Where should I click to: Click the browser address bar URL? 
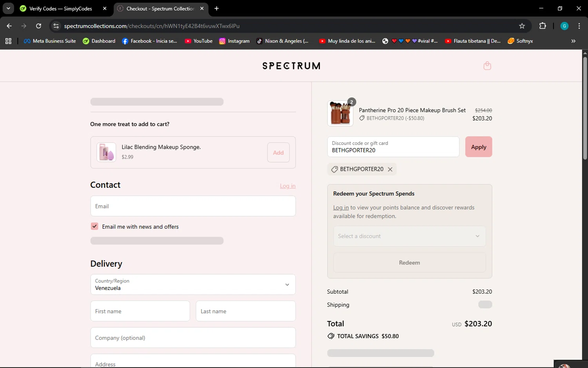[152, 26]
